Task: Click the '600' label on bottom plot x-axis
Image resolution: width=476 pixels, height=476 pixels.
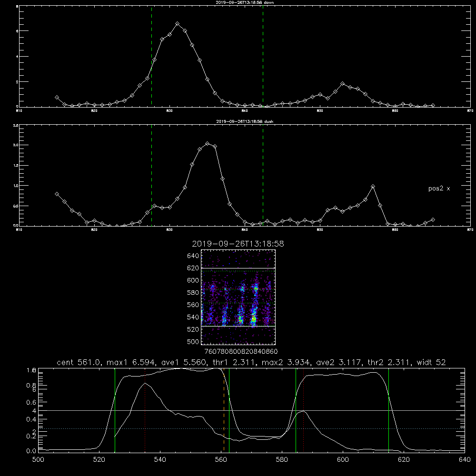Action: 343,460
